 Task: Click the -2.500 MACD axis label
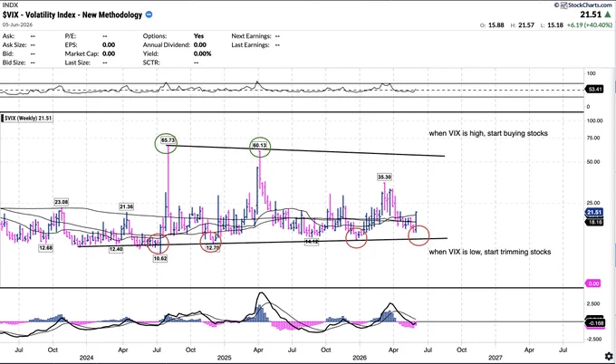coord(593,339)
